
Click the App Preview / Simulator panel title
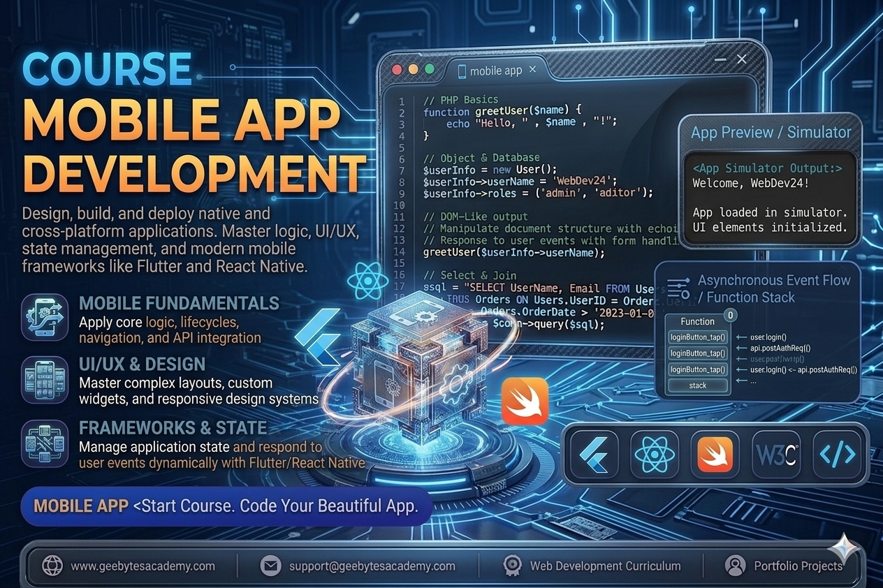point(771,132)
